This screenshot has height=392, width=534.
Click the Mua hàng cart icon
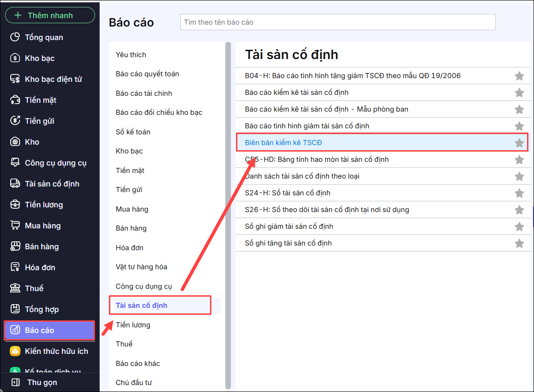point(15,226)
